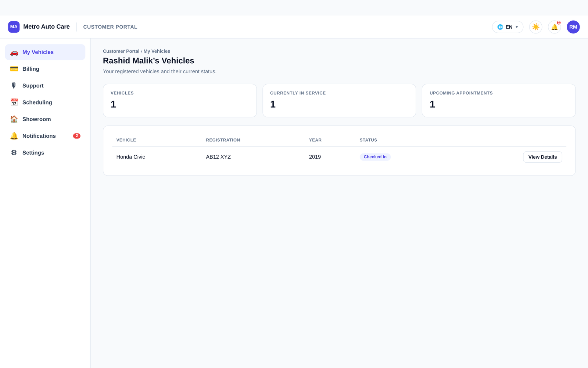Click the year 2019 cell
Viewport: 588px width, 368px height.
click(315, 157)
